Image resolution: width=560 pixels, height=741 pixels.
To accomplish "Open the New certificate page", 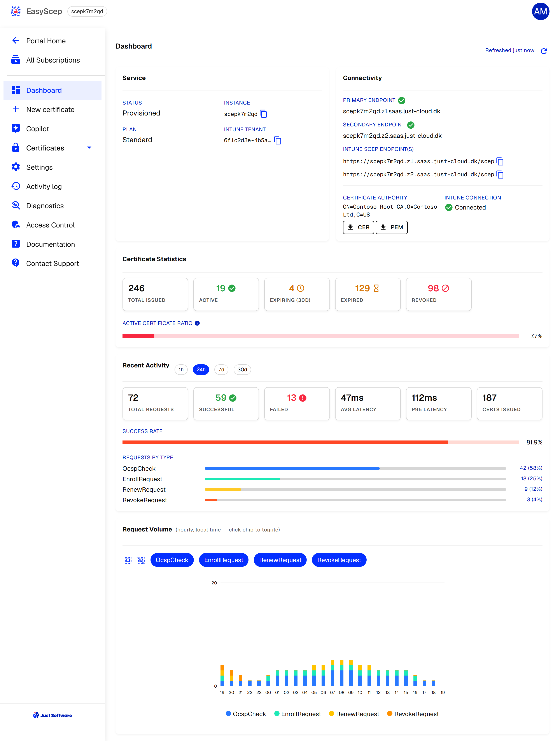I will 52,110.
